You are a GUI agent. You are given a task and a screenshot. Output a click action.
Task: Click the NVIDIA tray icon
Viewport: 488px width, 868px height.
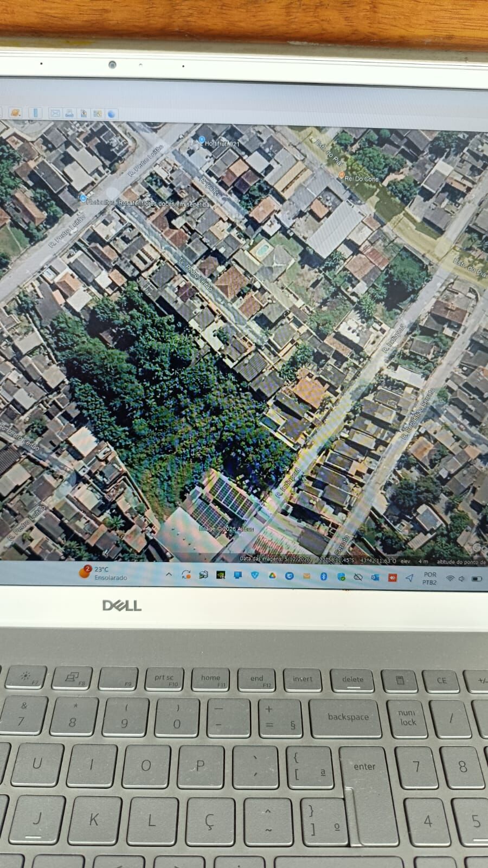pyautogui.click(x=220, y=575)
